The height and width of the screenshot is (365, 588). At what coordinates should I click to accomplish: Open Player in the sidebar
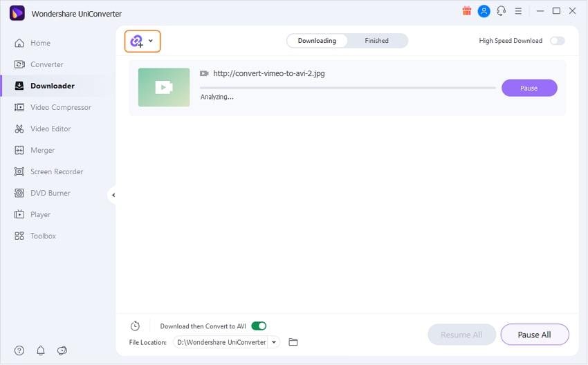33,214
